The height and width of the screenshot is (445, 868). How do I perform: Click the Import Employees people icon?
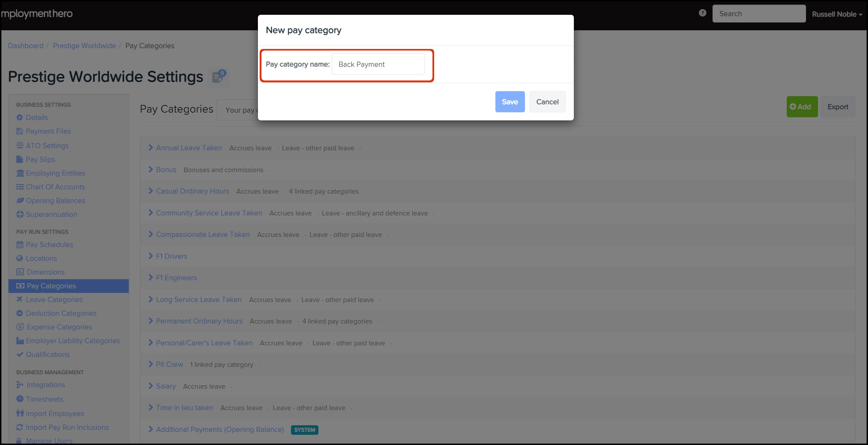pyautogui.click(x=20, y=413)
